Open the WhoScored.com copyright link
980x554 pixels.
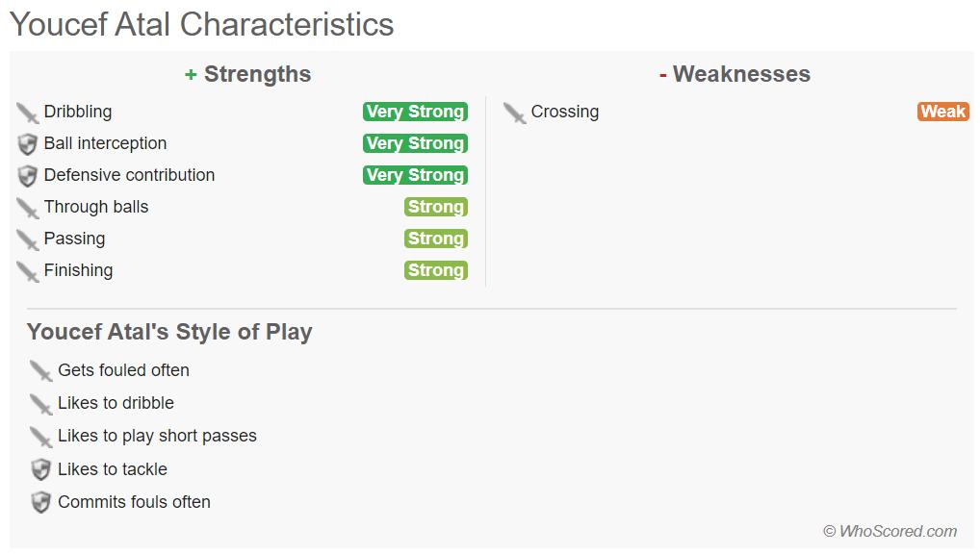[890, 531]
